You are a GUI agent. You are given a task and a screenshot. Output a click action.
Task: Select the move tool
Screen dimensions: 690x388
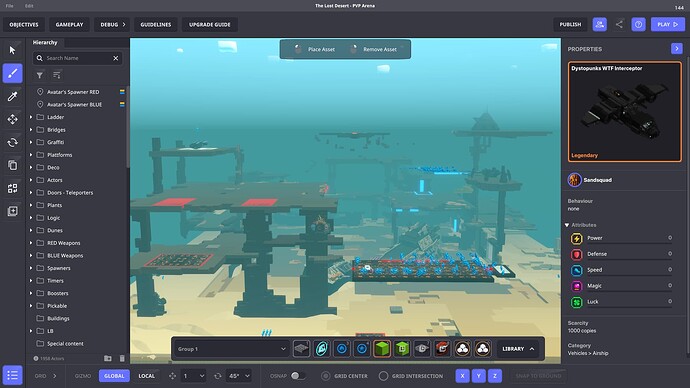(12, 119)
